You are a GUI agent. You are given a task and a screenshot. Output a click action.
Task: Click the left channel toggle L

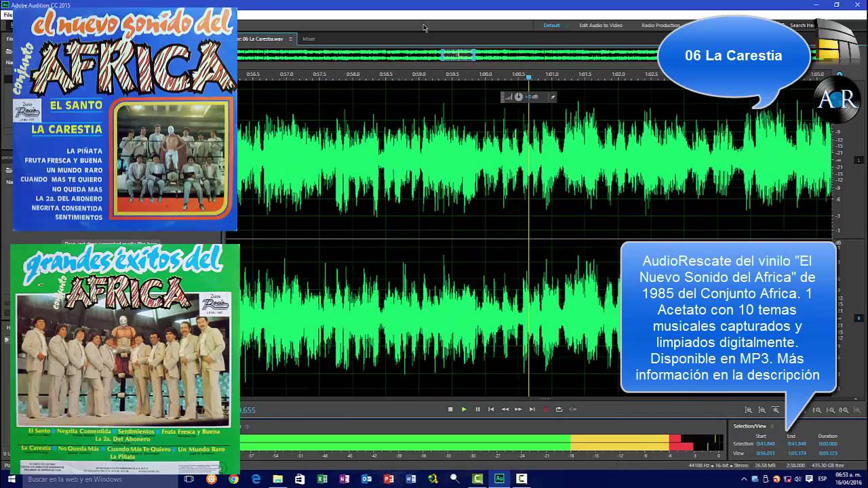(859, 161)
